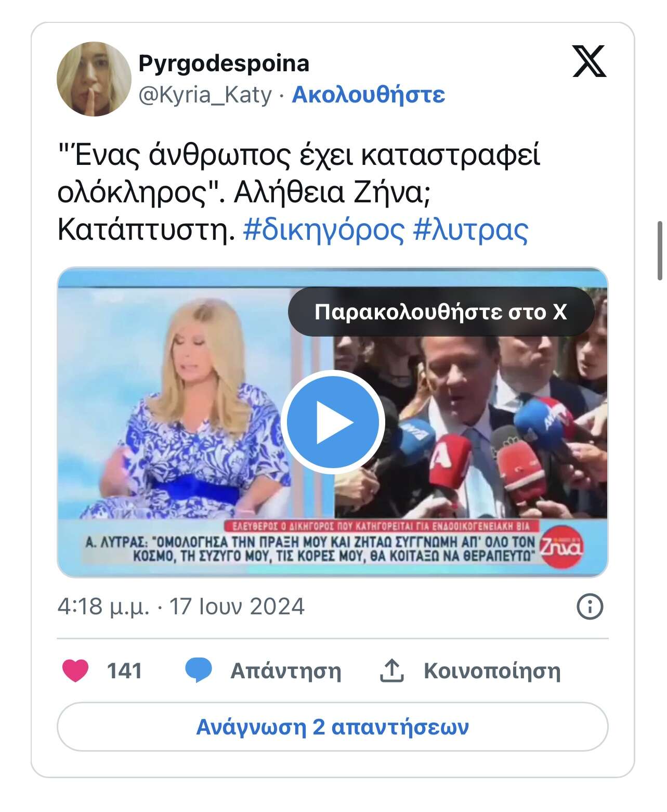Click the Απάντηση reply label
667x812 pixels.
(286, 671)
